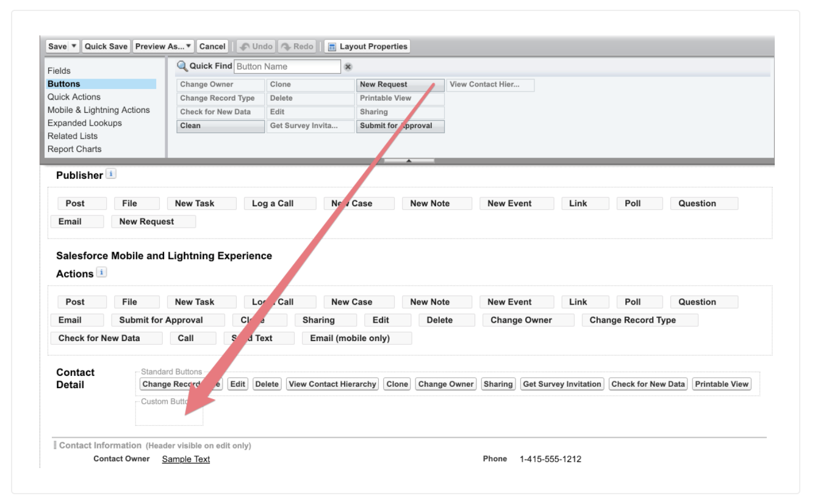Click the Quick Find magnifier icon

(182, 67)
